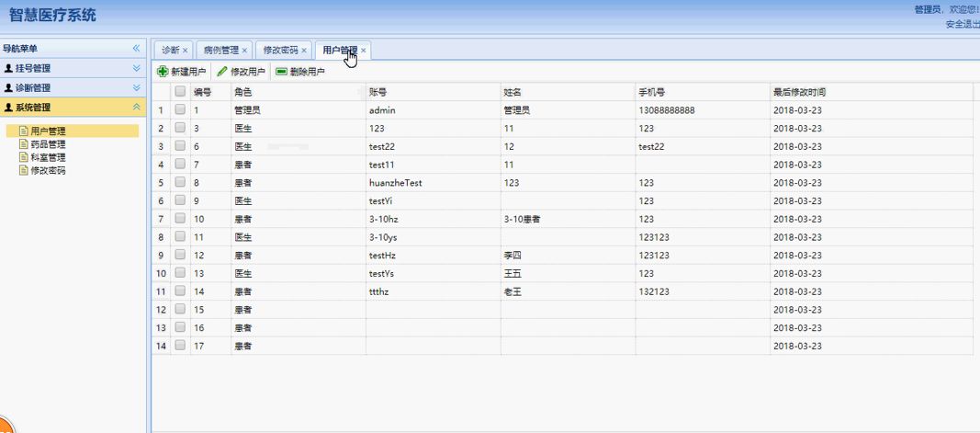This screenshot has height=433, width=980.
Task: Close the 病例管理 tab
Action: 244,51
